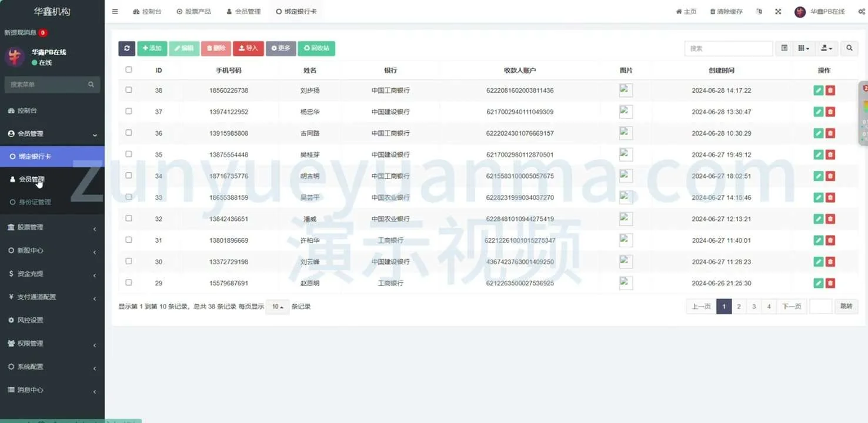Screen dimensions: 868x423
Task: Open the column visibility grid dropdown
Action: click(x=803, y=48)
